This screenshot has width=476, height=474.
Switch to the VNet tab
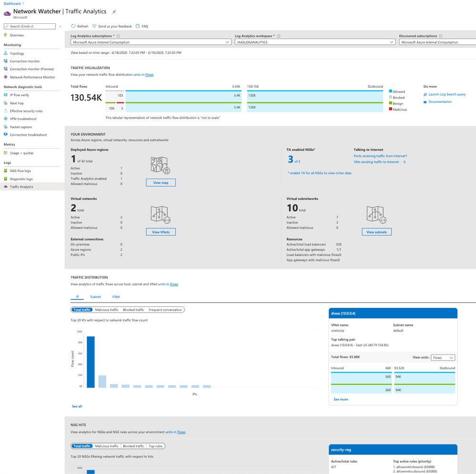pos(116,297)
